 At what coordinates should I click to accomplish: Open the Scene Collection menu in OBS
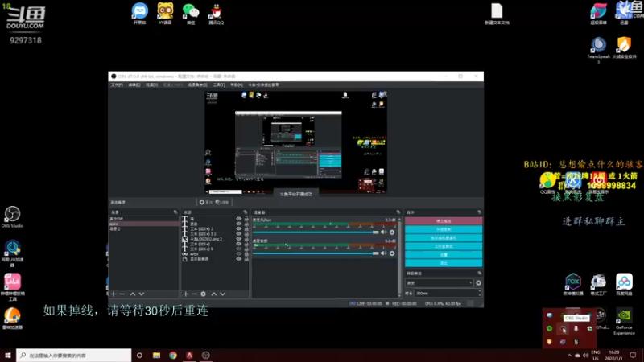[x=197, y=85]
